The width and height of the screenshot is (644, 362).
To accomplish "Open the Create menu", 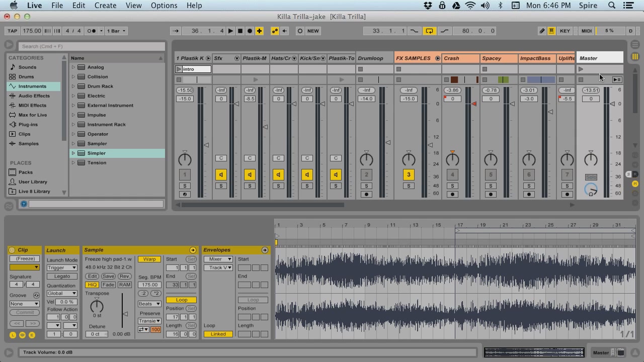I will point(106,6).
